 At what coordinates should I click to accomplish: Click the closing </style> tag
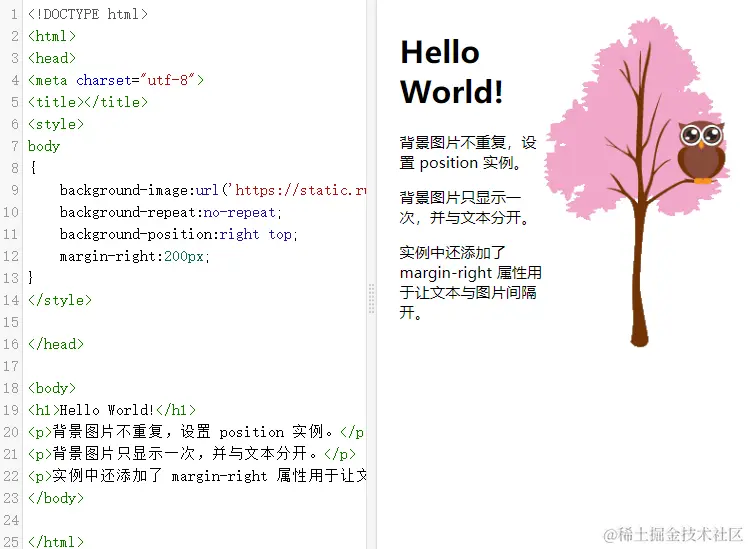tap(60, 300)
